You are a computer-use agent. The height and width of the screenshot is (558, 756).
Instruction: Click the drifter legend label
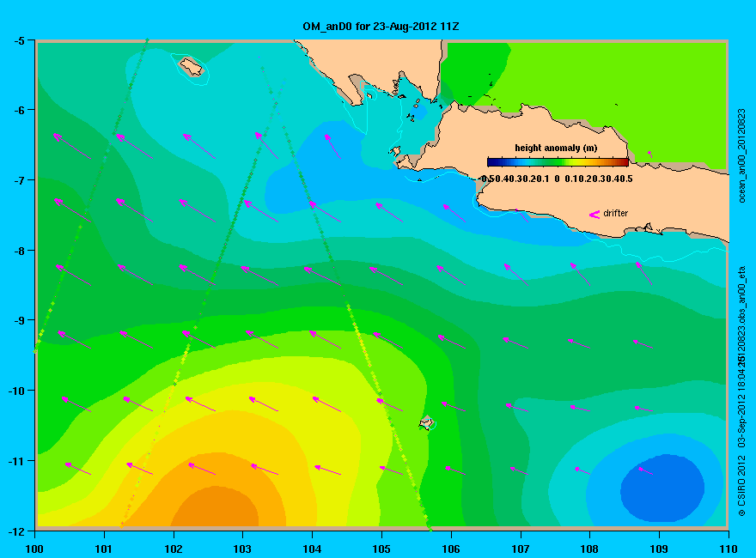[616, 213]
